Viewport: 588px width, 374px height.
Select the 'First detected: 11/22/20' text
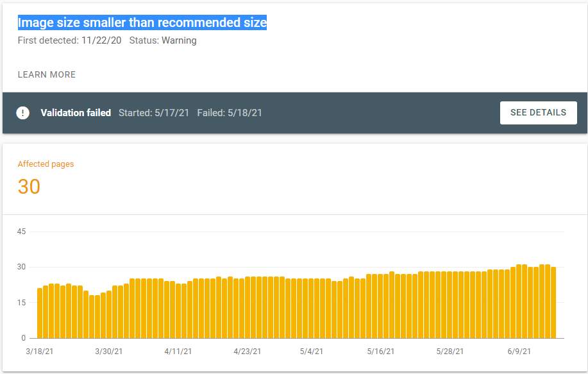click(x=69, y=40)
